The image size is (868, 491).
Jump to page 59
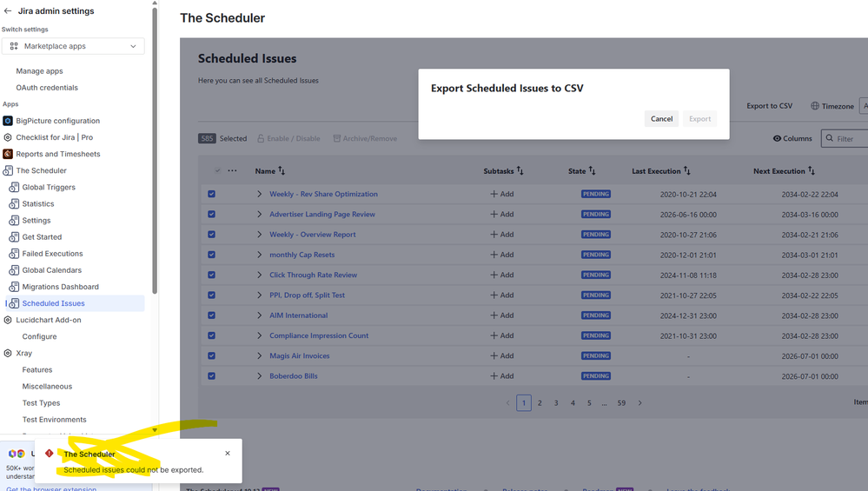tap(621, 403)
